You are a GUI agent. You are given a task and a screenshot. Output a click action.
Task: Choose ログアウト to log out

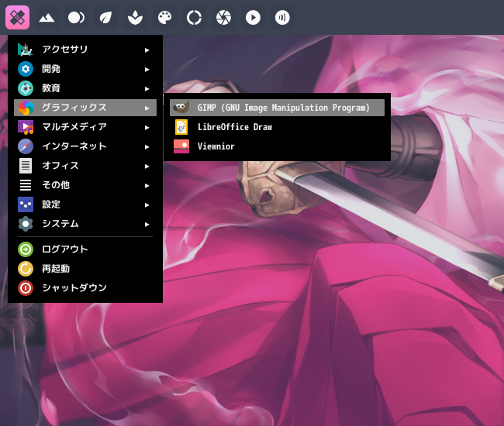click(85, 249)
